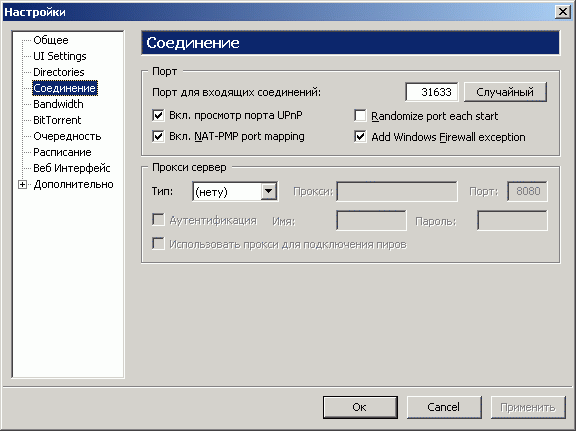Screen dimensions: 576x431
Task: Select Очередность in the sidebar
Action: (67, 136)
